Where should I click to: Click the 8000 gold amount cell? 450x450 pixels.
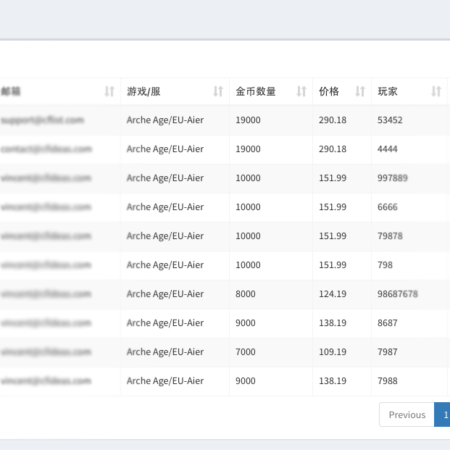[245, 294]
